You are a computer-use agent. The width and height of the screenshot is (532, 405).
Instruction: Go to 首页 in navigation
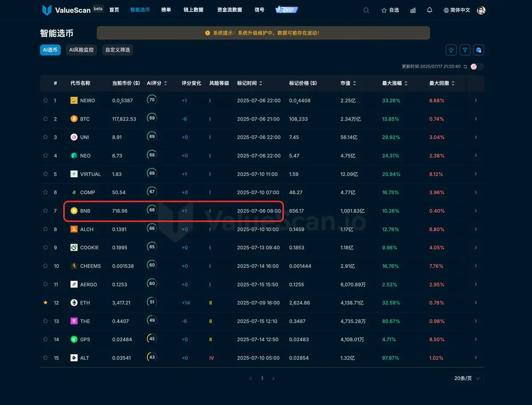pyautogui.click(x=114, y=10)
